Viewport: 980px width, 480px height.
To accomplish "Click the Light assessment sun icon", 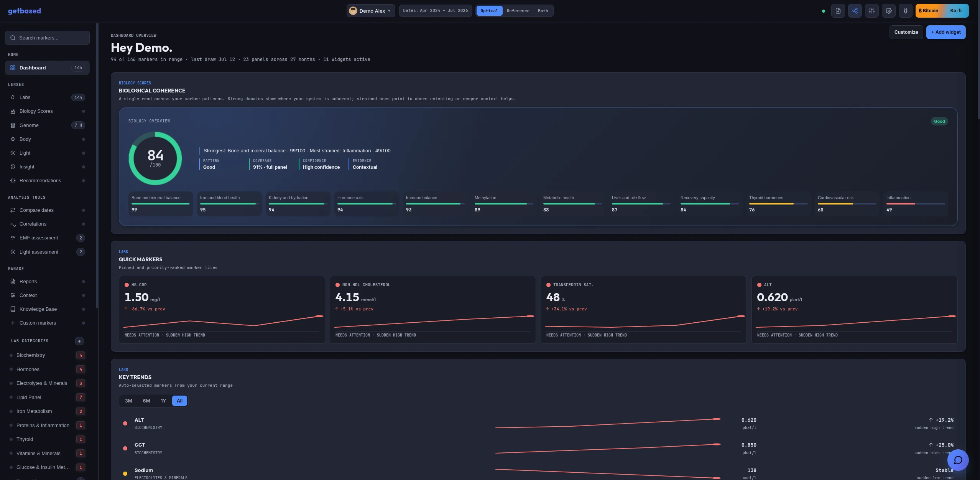I will click(x=13, y=252).
